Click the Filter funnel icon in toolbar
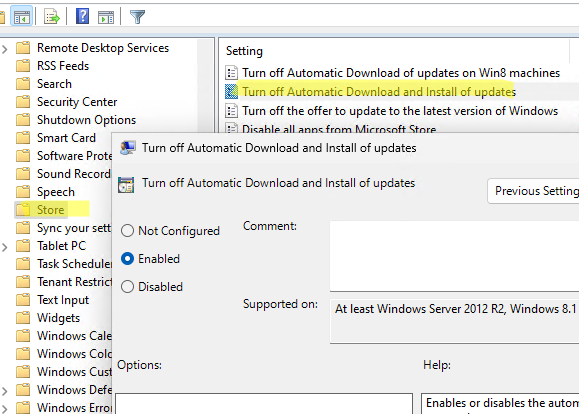This screenshot has height=414, width=579. click(x=137, y=17)
